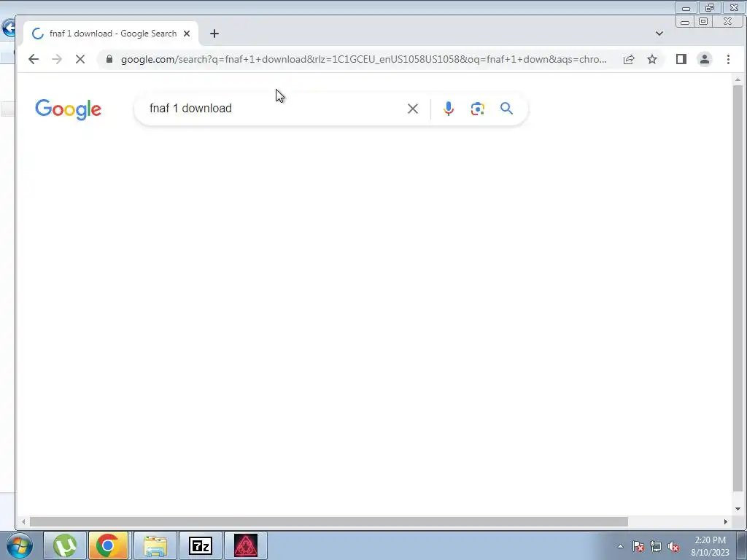View site security lock info
The image size is (747, 560).
coord(109,59)
